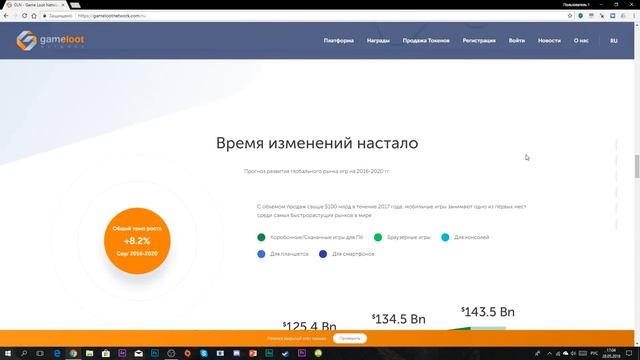Bookmark the page with star icon
640x360 pixels.
(570, 16)
